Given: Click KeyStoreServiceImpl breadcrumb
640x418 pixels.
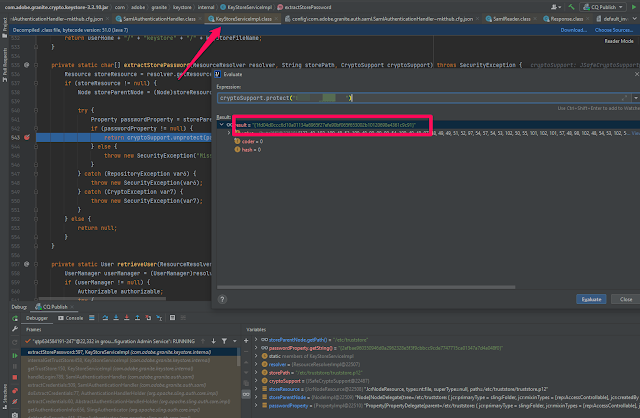Looking at the screenshot, I should coord(247,7).
